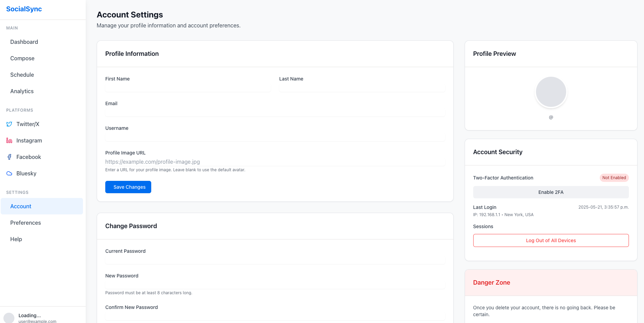Switch to the Compose section

22,58
